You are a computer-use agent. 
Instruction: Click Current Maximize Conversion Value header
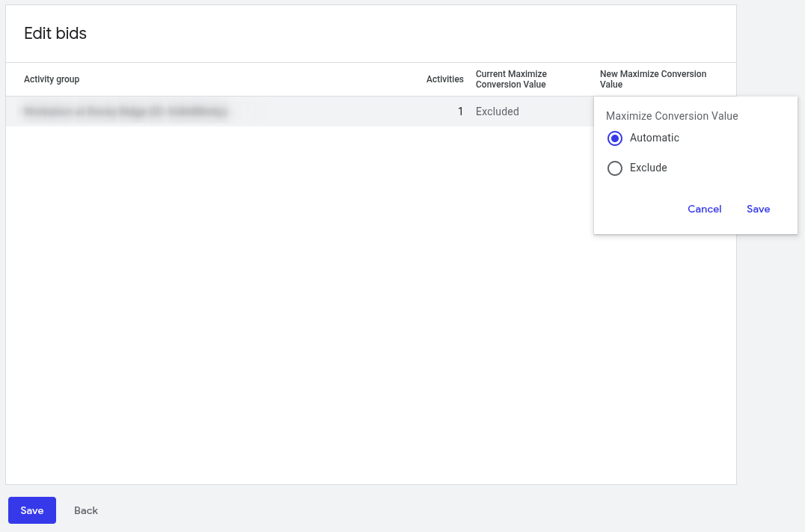tap(511, 79)
